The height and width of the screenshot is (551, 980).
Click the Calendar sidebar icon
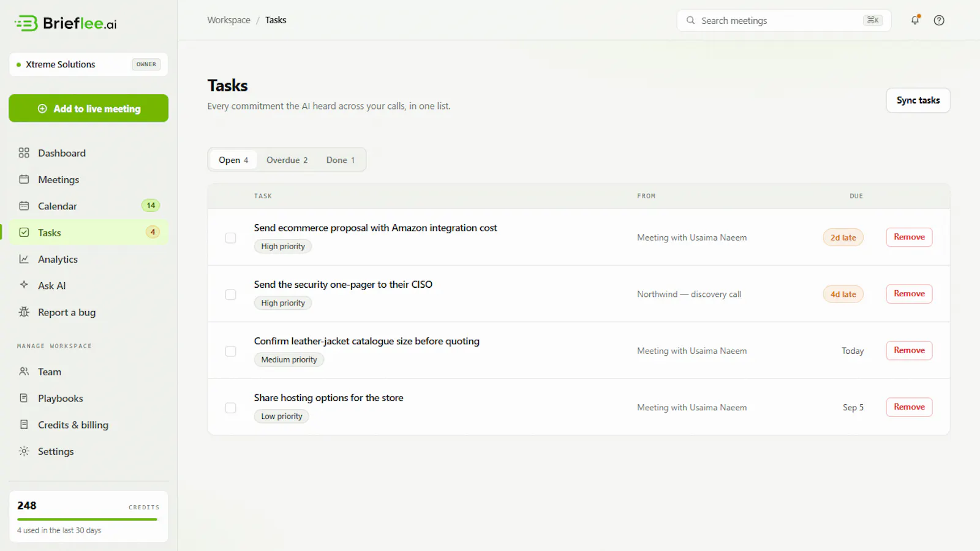pyautogui.click(x=24, y=206)
